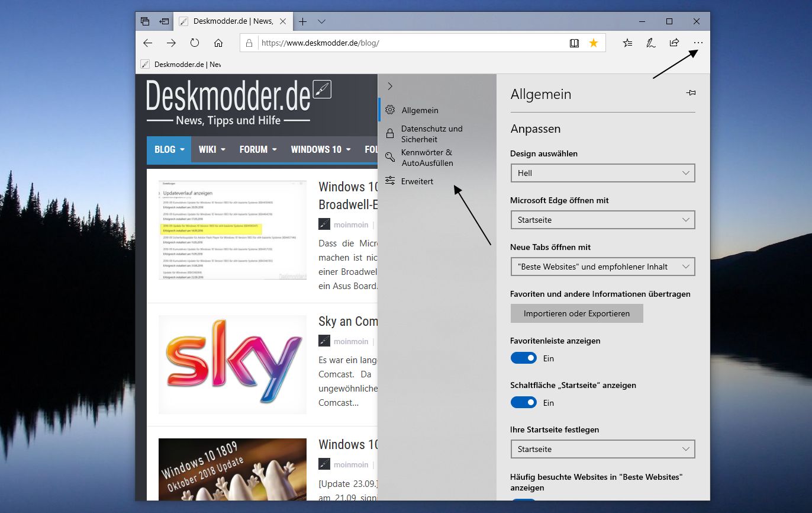The image size is (812, 513).
Task: Open the home page via house icon
Action: coord(218,43)
